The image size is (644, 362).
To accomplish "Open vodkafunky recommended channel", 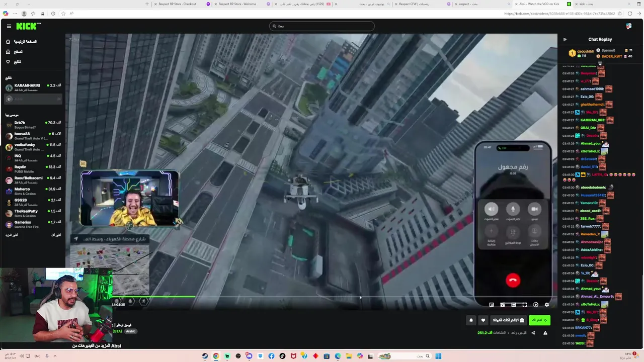I will click(33, 147).
